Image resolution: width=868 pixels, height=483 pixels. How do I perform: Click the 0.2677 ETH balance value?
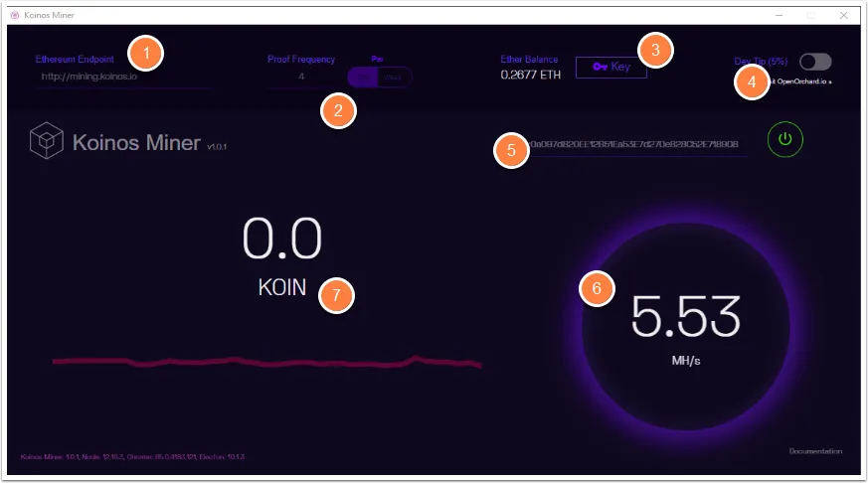pos(530,75)
